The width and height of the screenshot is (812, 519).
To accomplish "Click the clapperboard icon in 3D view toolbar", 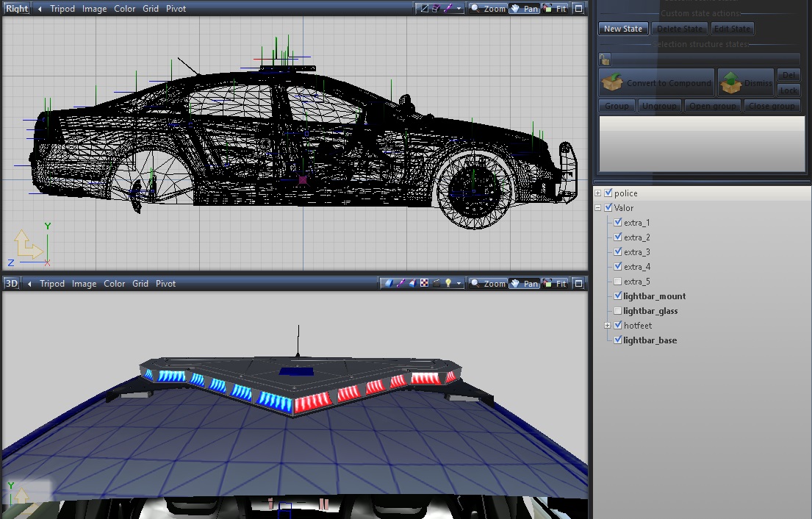I will tap(435, 284).
